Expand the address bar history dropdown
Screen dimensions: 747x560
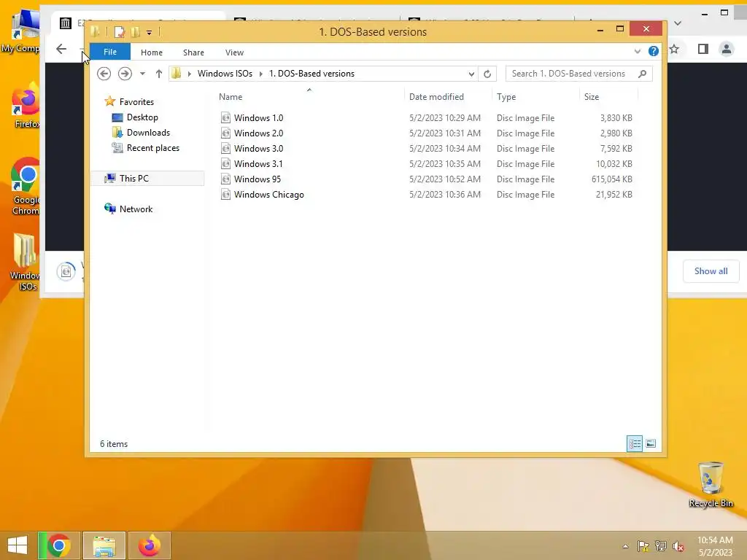471,74
